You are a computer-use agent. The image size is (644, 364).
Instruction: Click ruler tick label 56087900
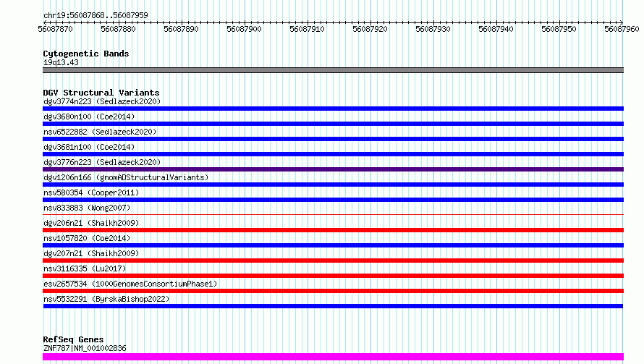pos(245,29)
